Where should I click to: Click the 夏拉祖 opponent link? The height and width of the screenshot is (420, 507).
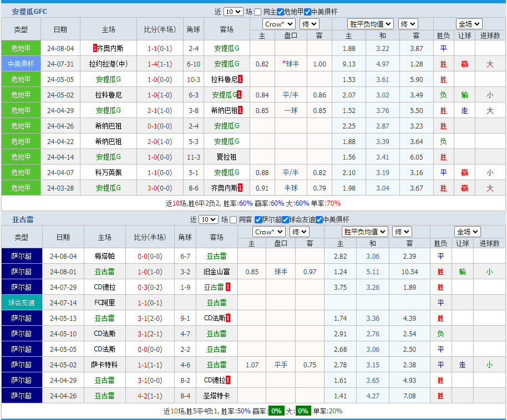click(226, 157)
